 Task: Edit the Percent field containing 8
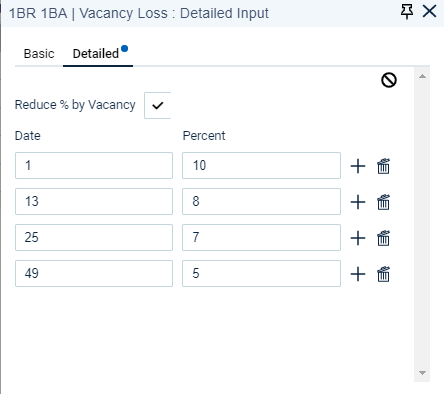click(261, 201)
